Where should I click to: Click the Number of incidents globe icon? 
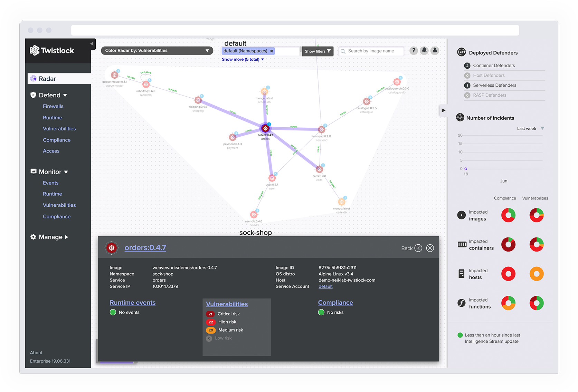[460, 118]
